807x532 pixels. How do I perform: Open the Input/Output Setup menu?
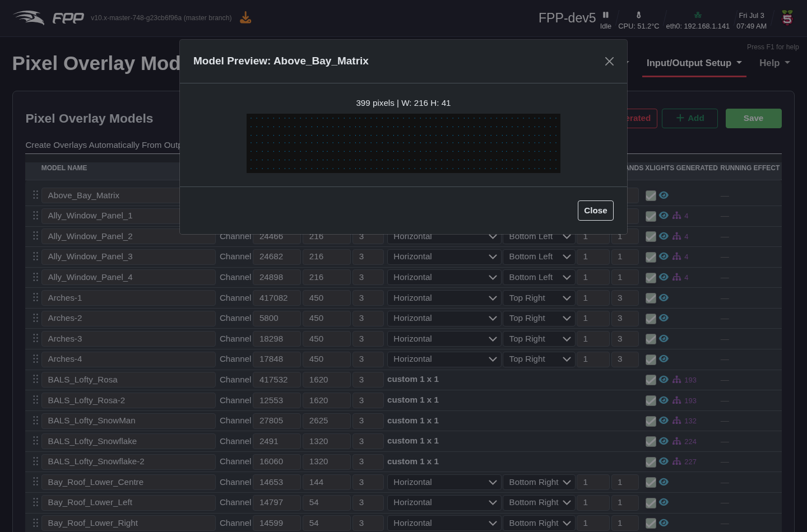click(x=694, y=63)
